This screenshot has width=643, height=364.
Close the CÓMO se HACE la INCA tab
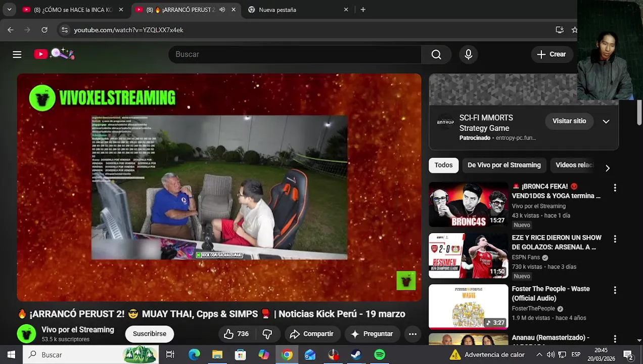pyautogui.click(x=121, y=10)
